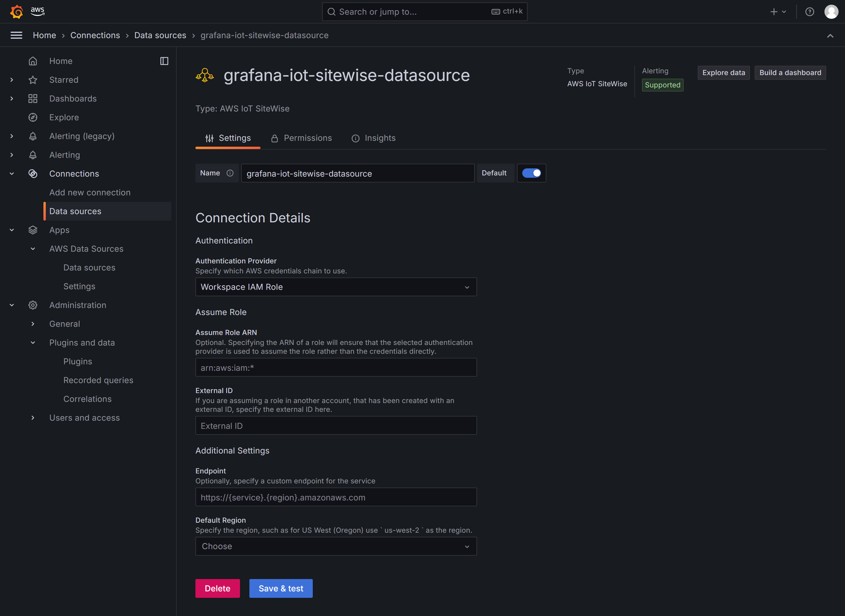Viewport: 845px width, 616px height.
Task: Switch to the Insights tab
Action: pos(373,138)
